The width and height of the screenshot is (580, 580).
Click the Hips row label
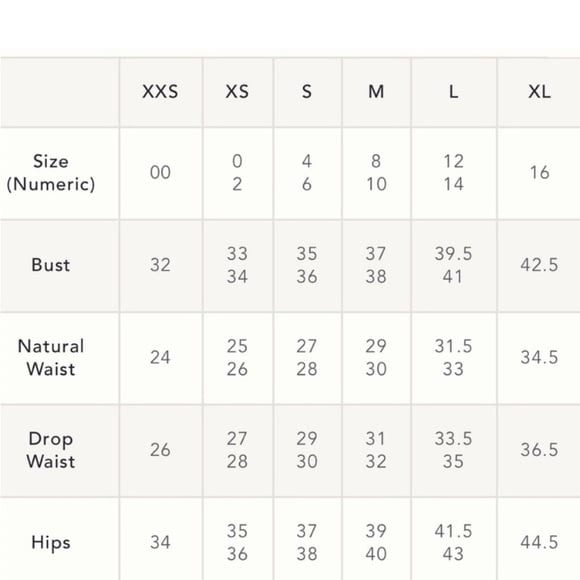51,542
